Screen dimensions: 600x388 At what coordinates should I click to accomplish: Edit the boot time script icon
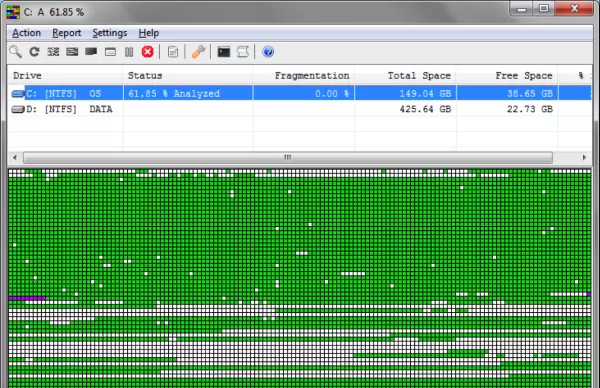[243, 52]
